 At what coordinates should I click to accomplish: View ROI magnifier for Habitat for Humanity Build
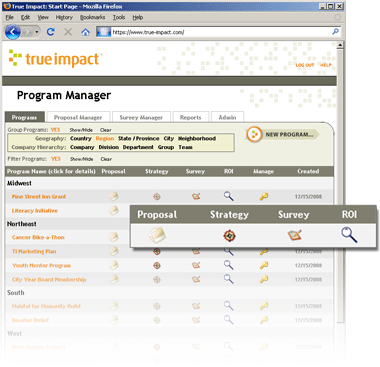point(228,306)
